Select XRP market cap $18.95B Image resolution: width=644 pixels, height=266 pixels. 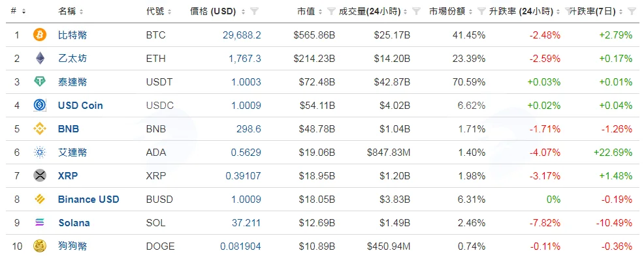pos(317,176)
